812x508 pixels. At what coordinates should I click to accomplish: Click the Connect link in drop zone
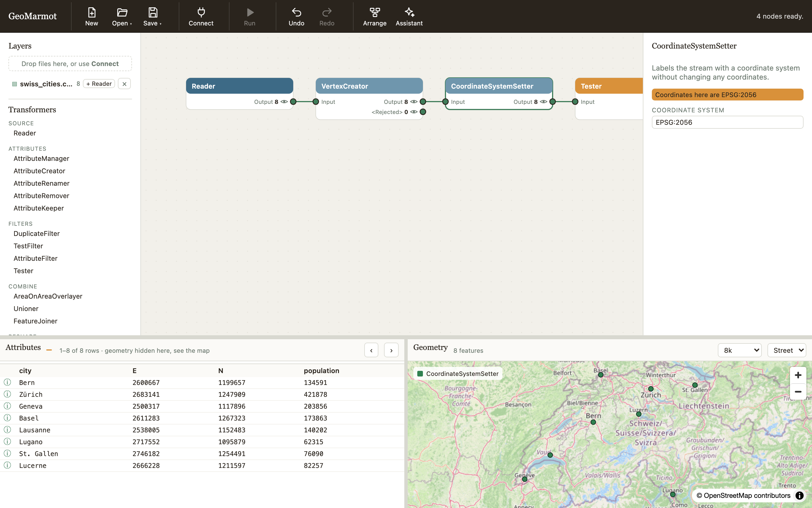point(105,64)
